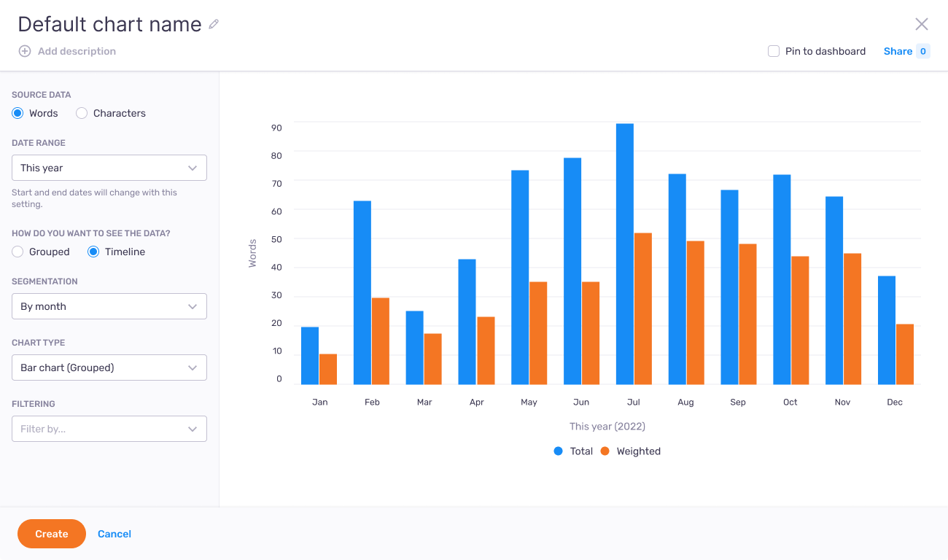Select the Characters source data option
This screenshot has width=948, height=560.
click(x=82, y=113)
